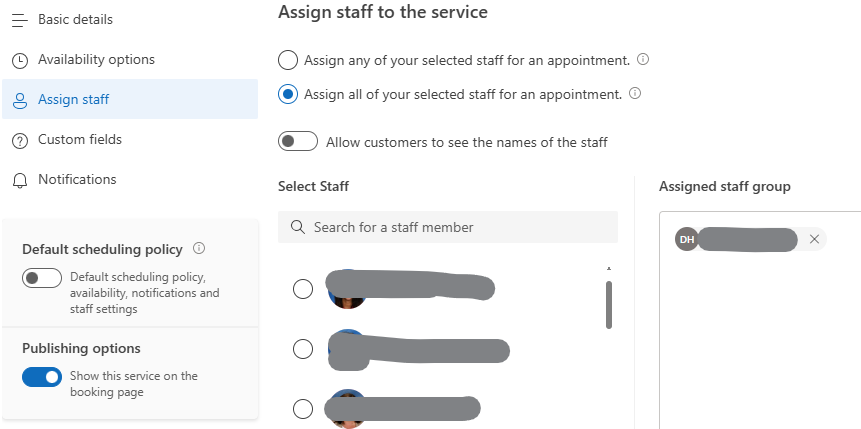Click the Assign staff person icon

click(x=19, y=100)
